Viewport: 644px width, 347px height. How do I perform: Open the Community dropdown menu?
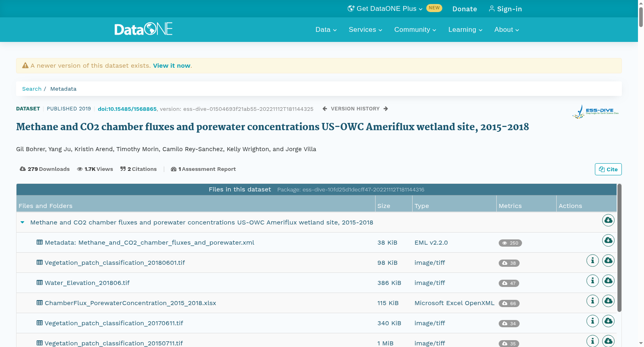coord(415,30)
